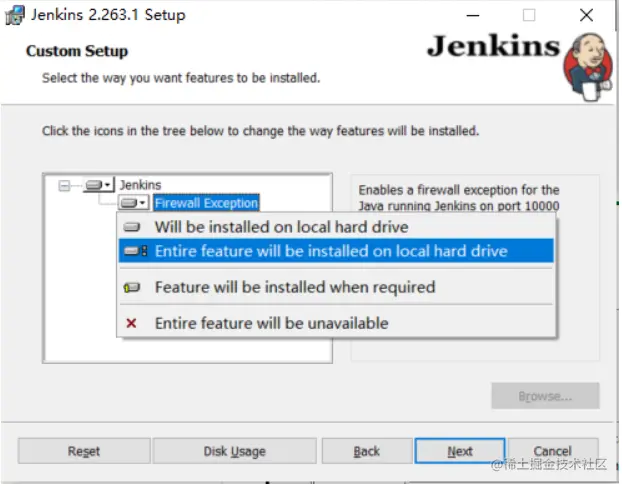Choose 'Feature will be installed when required'
The width and height of the screenshot is (622, 486).
(x=336, y=287)
